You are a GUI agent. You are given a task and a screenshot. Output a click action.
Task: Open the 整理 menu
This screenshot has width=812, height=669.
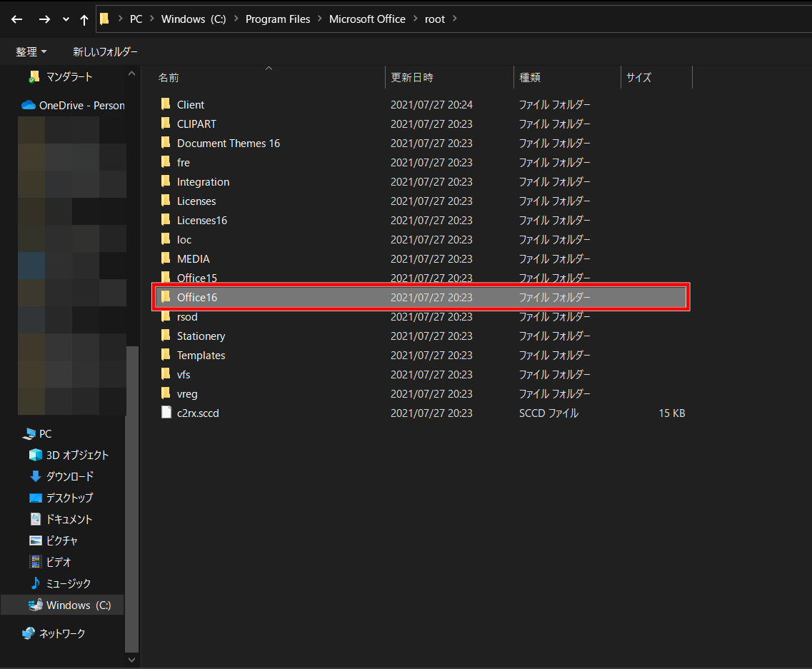pyautogui.click(x=31, y=52)
